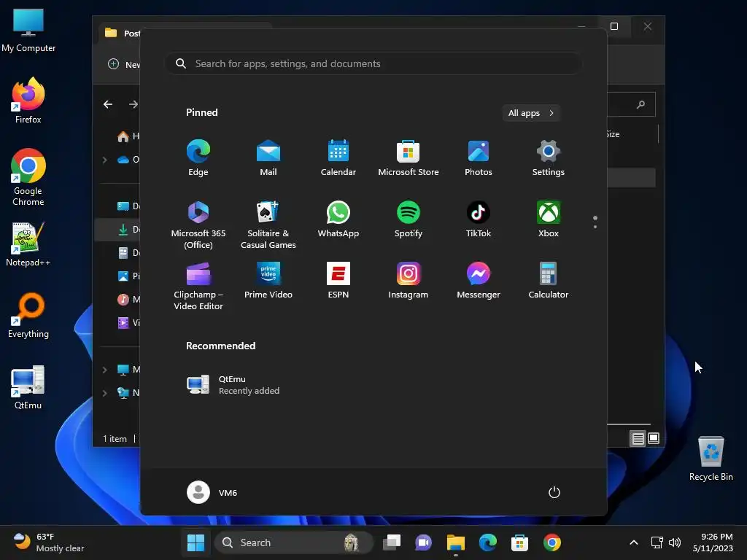Expand the Network node in File Explorer

pyautogui.click(x=104, y=393)
